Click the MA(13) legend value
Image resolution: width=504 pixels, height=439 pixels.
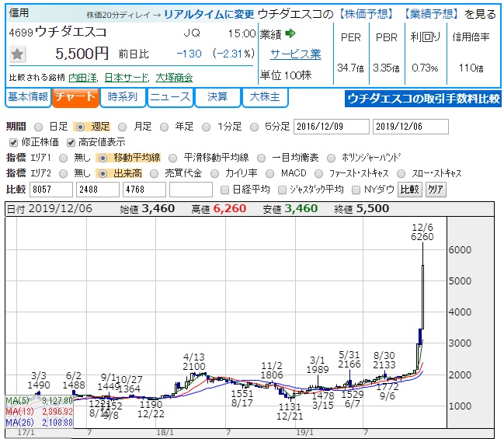(x=57, y=411)
